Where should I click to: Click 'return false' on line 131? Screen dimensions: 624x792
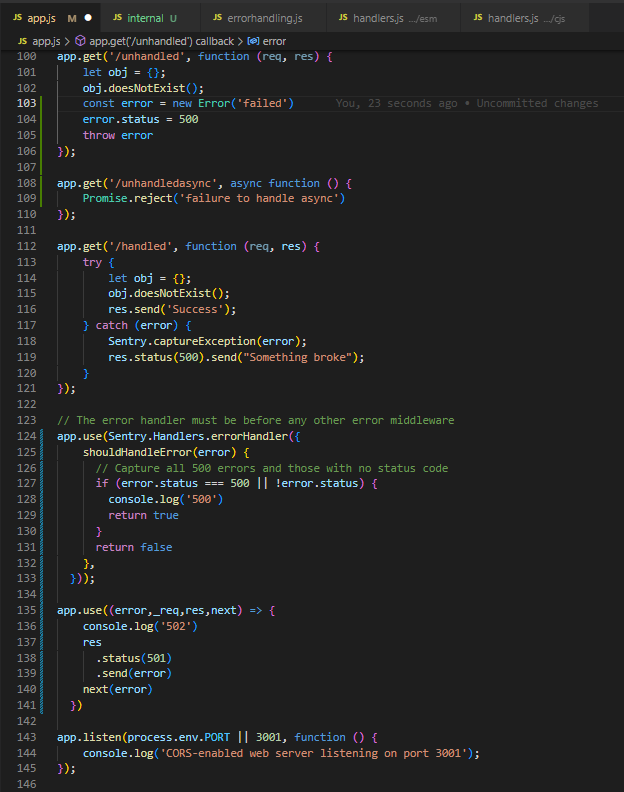tap(134, 548)
